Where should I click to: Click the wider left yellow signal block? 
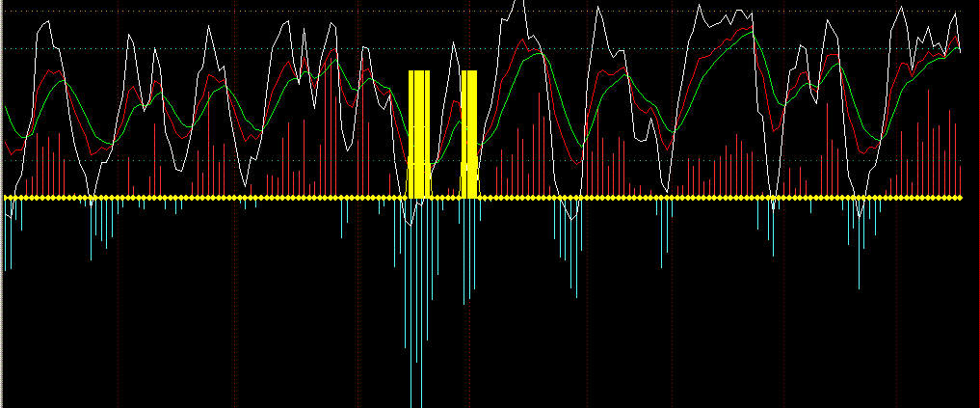pos(419,134)
